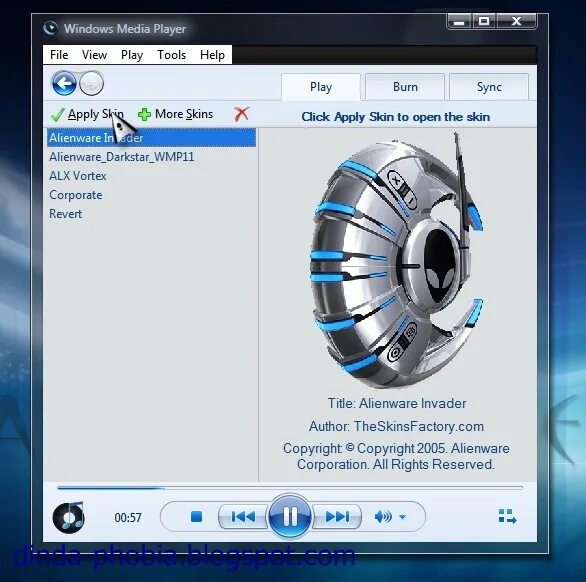Select Revert skin
The height and width of the screenshot is (582, 586).
151,214
